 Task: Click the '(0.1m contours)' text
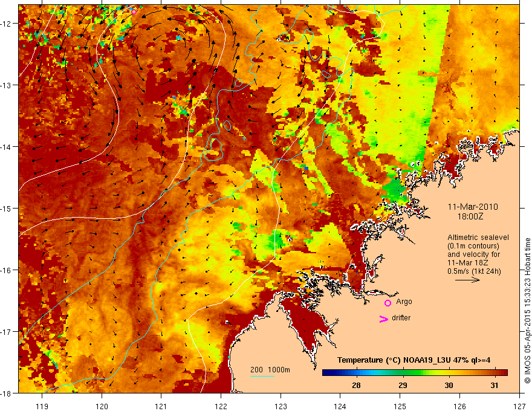click(x=473, y=246)
